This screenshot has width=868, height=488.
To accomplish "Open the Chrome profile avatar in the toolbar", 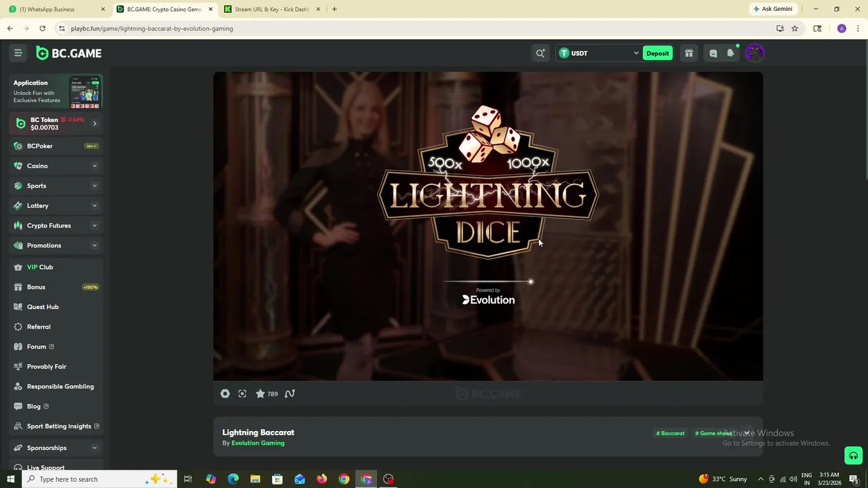I will click(842, 28).
